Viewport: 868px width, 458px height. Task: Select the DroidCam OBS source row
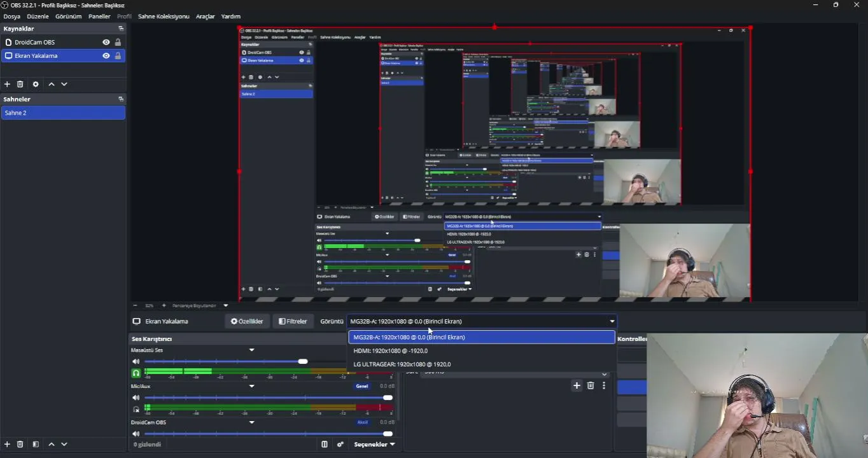[63, 42]
